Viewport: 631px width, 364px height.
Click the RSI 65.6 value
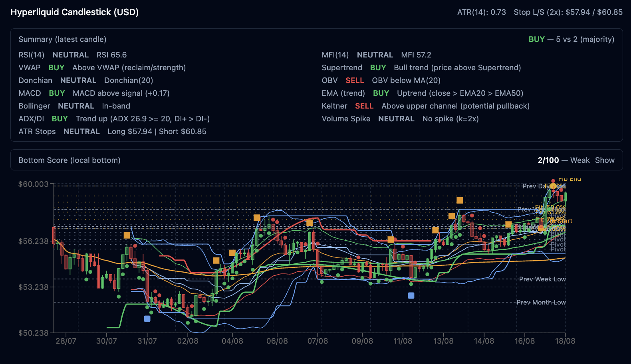[x=111, y=55]
